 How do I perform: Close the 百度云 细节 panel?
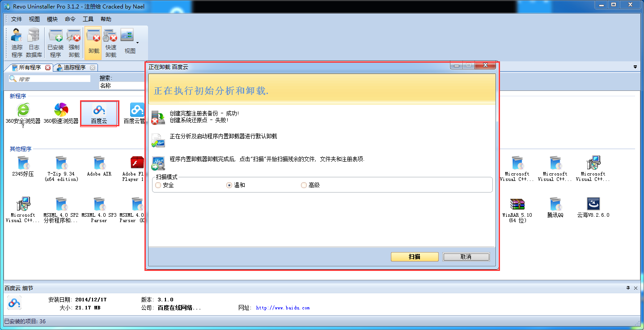[636, 287]
